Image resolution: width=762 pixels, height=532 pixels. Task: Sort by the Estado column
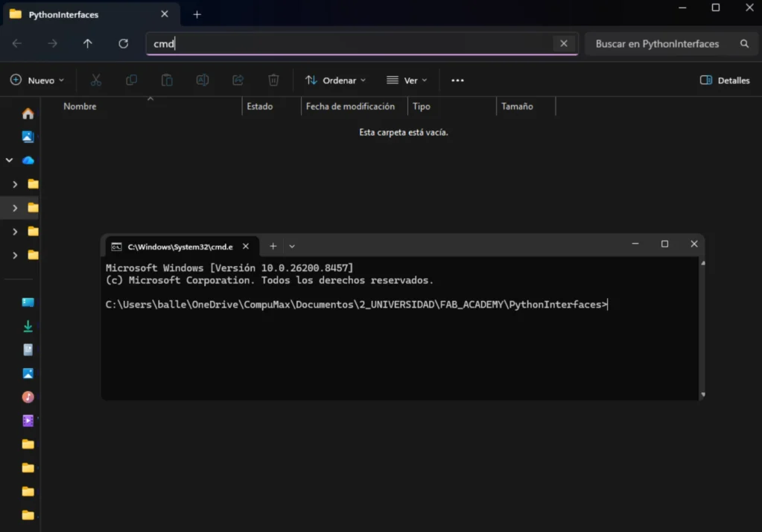pyautogui.click(x=259, y=106)
